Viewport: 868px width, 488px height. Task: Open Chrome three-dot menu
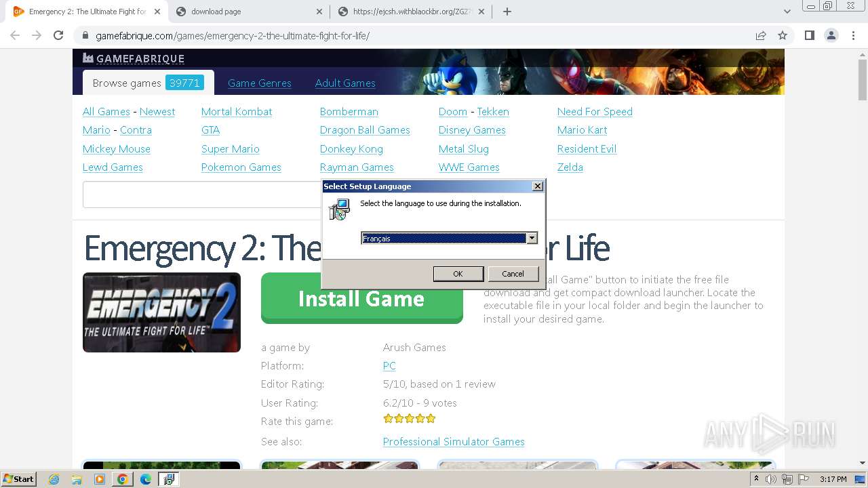click(853, 35)
